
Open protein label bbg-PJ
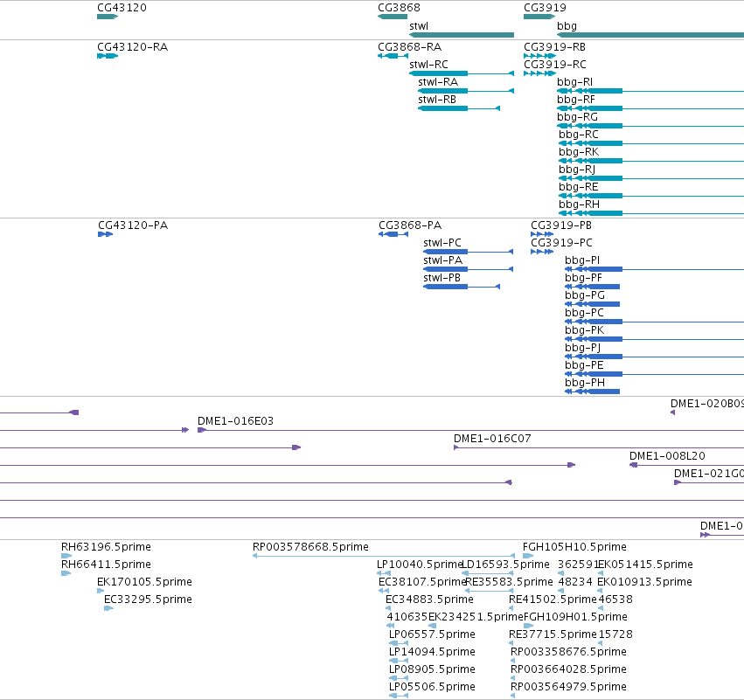582,348
